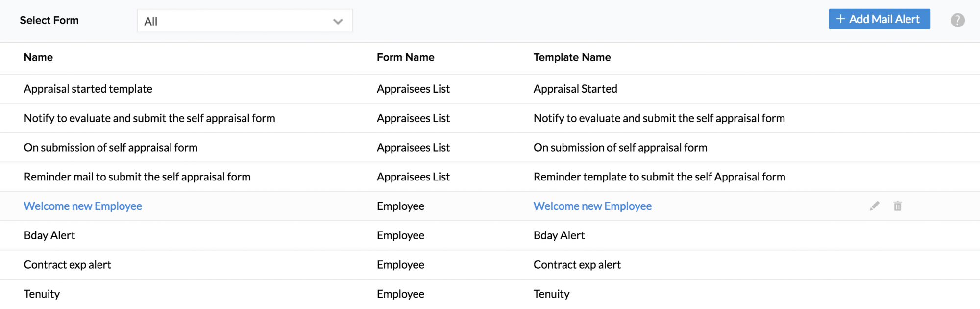The image size is (980, 309).
Task: Open the Welcome new Employee template link
Action: [592, 206]
